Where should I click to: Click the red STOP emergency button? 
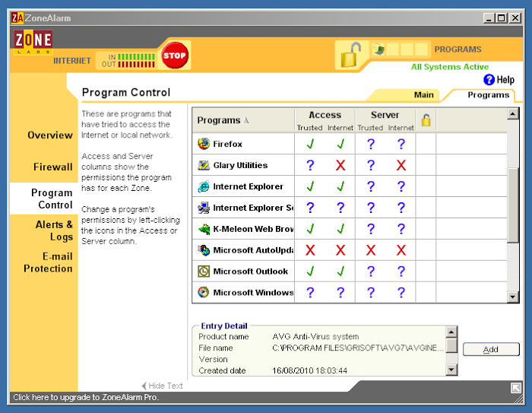pyautogui.click(x=174, y=55)
